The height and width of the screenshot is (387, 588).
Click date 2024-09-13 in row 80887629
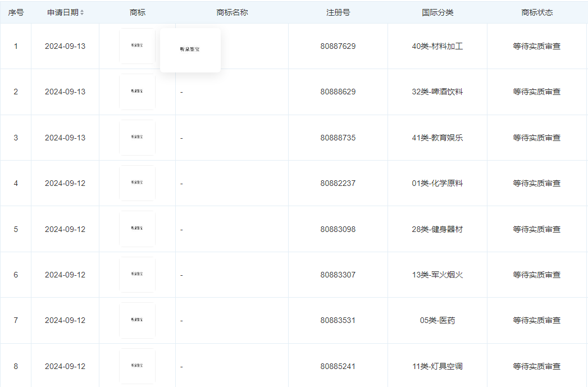(x=65, y=46)
